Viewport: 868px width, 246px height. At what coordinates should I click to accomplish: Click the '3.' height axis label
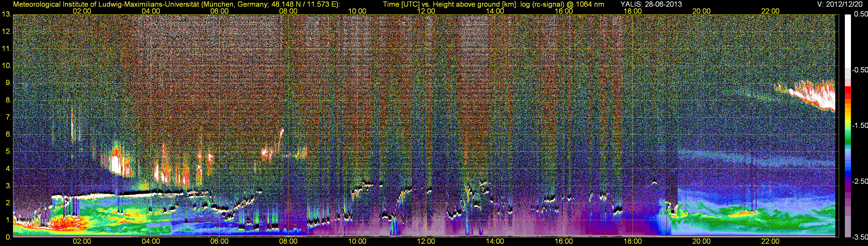[x=9, y=186]
